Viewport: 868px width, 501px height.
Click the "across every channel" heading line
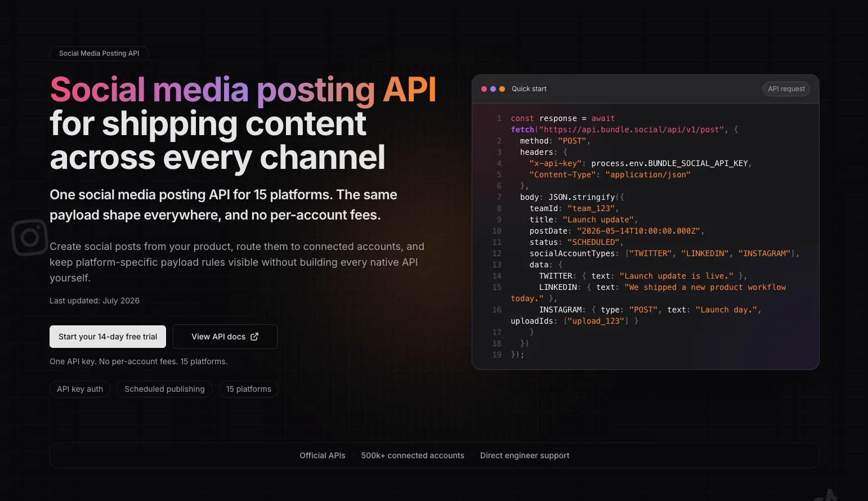[217, 158]
